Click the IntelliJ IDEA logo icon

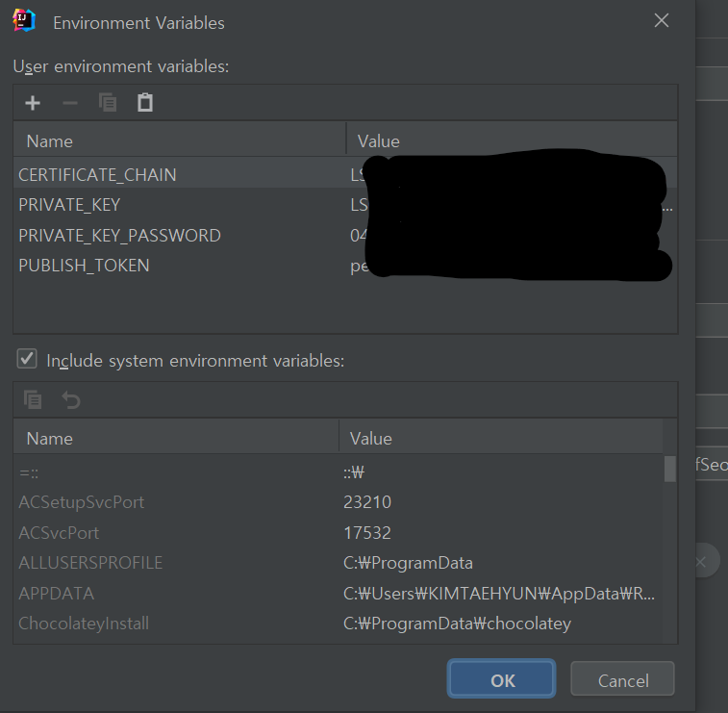tap(24, 21)
